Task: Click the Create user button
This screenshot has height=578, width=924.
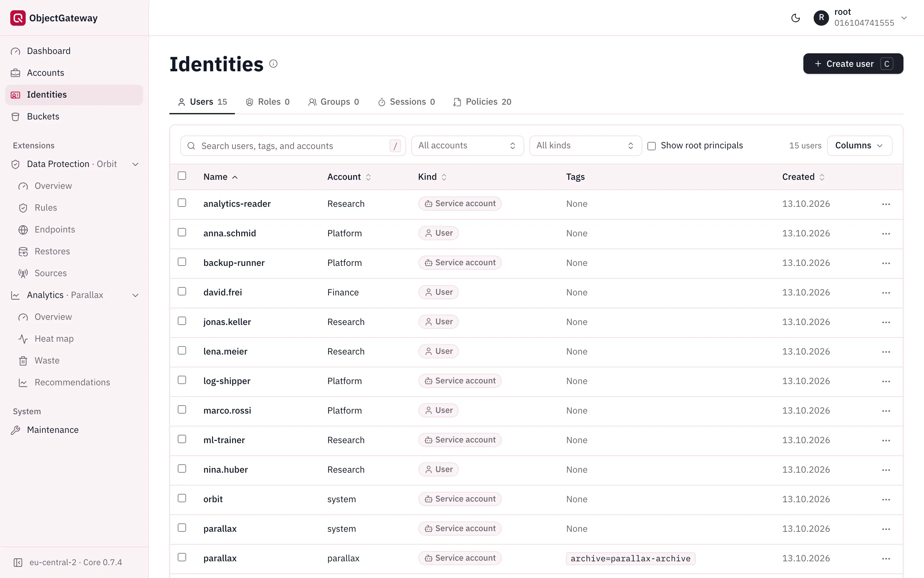Action: 853,64
